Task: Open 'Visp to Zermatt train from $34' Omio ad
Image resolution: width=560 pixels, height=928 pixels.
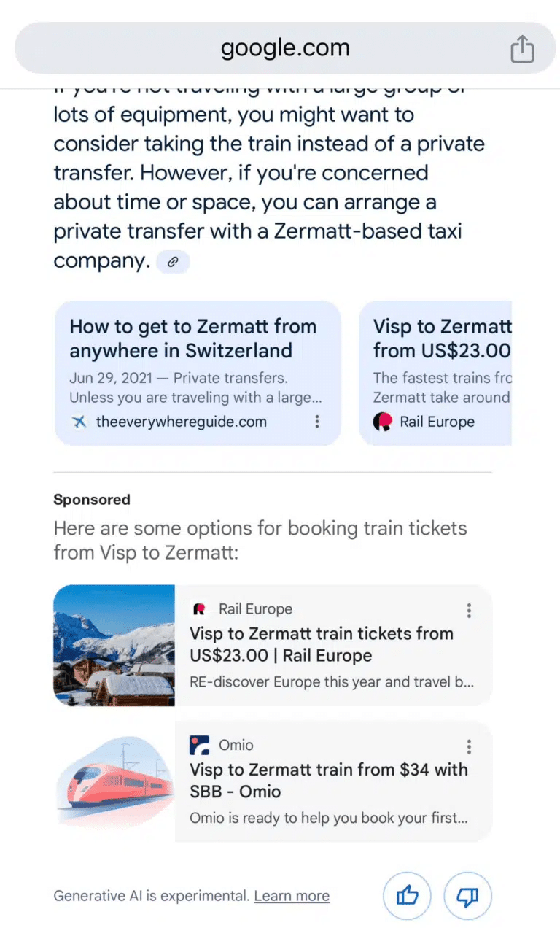Action: coord(329,780)
